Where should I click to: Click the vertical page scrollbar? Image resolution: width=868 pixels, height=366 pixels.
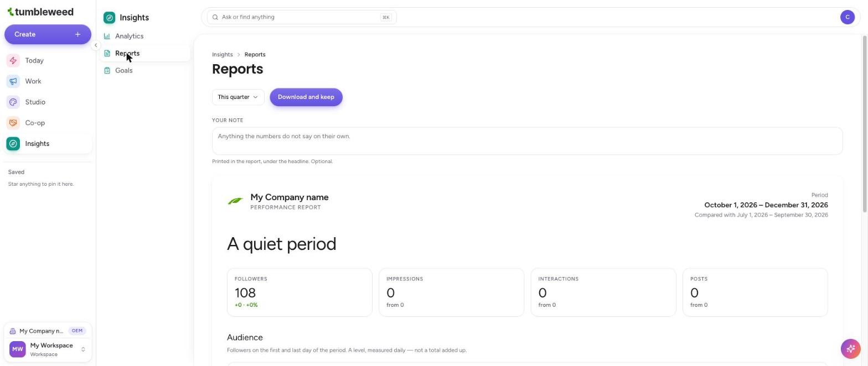pyautogui.click(x=865, y=124)
